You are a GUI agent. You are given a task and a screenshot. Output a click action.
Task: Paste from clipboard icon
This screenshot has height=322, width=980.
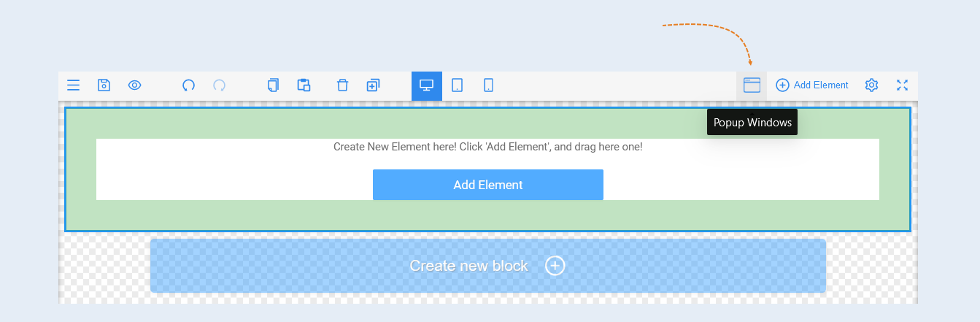(x=304, y=85)
